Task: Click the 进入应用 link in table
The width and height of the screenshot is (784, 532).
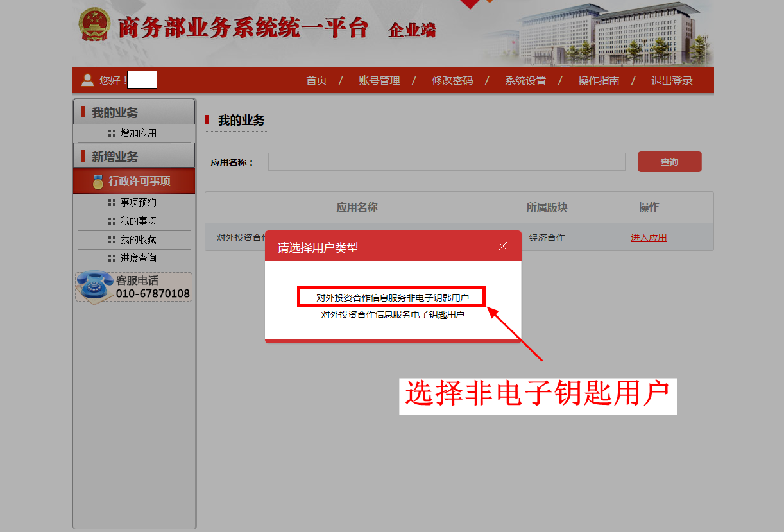Action: click(x=649, y=237)
